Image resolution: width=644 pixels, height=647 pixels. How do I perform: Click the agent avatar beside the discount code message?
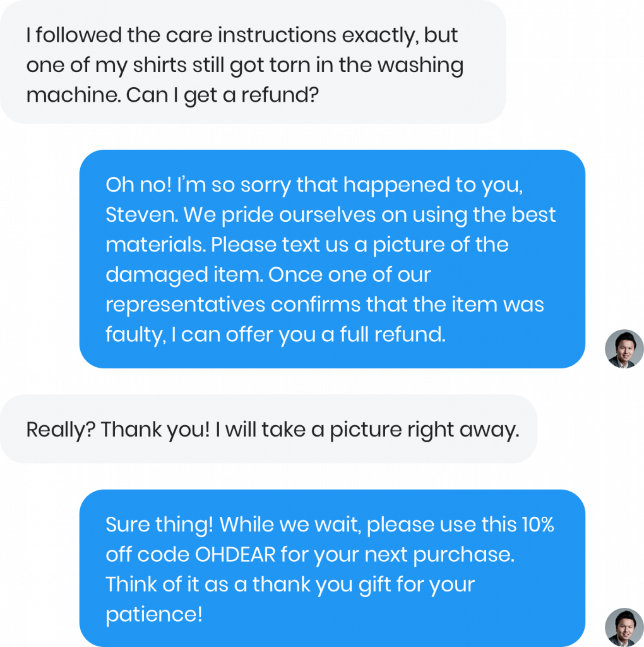pyautogui.click(x=624, y=627)
